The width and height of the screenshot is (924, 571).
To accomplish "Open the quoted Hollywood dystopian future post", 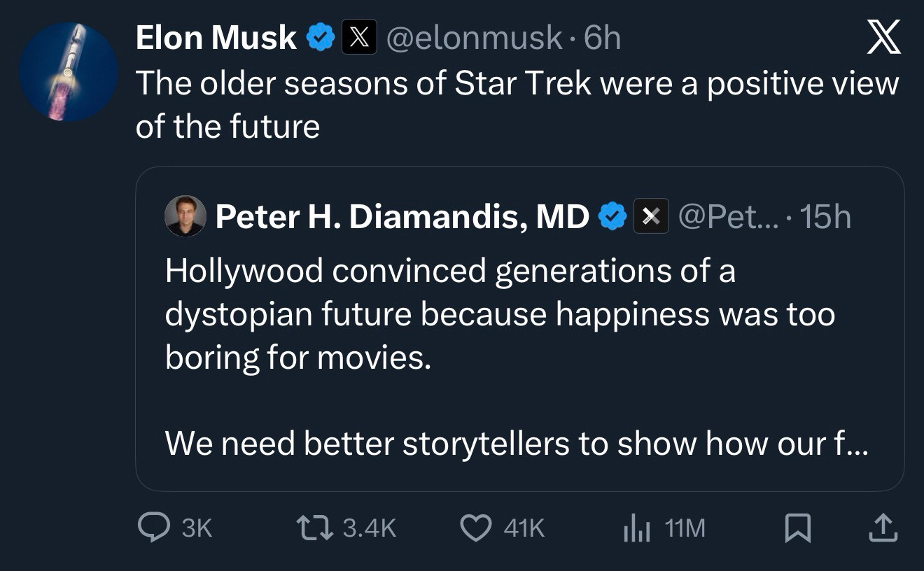I will coord(500,336).
